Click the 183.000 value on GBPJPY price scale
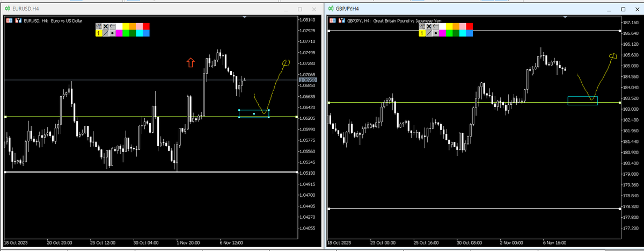 (x=631, y=109)
